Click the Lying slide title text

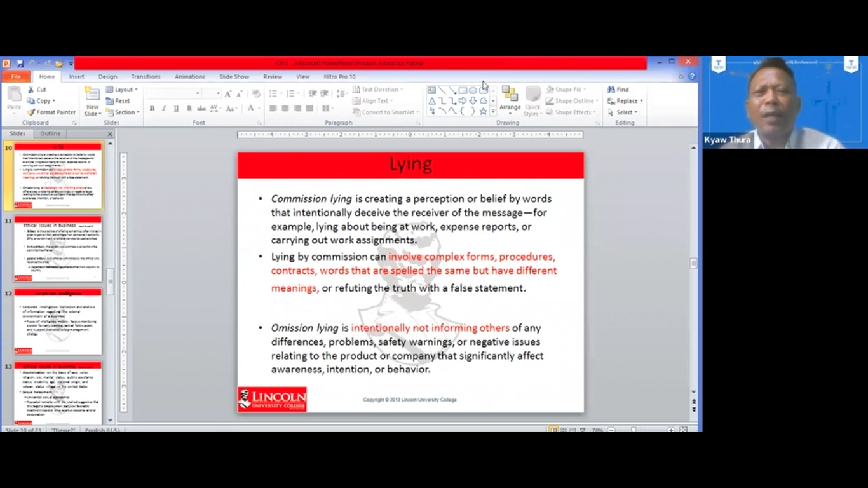tap(410, 165)
